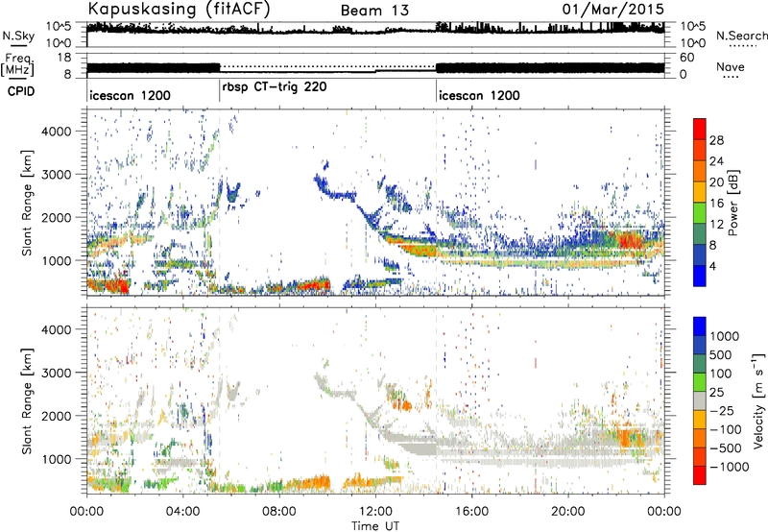The image size is (768, 532).
Task: Click the "3000" range tick in velocity panel
Action: pos(57,373)
